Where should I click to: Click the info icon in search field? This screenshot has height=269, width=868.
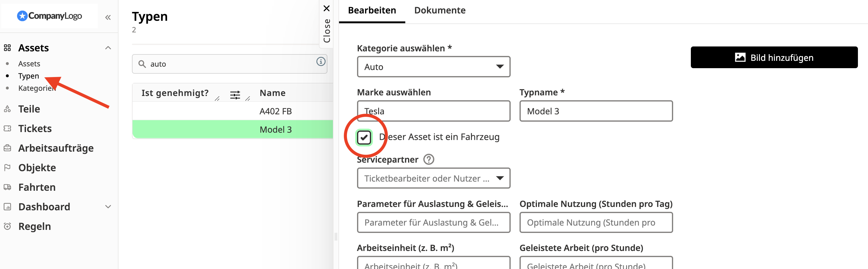tap(320, 61)
